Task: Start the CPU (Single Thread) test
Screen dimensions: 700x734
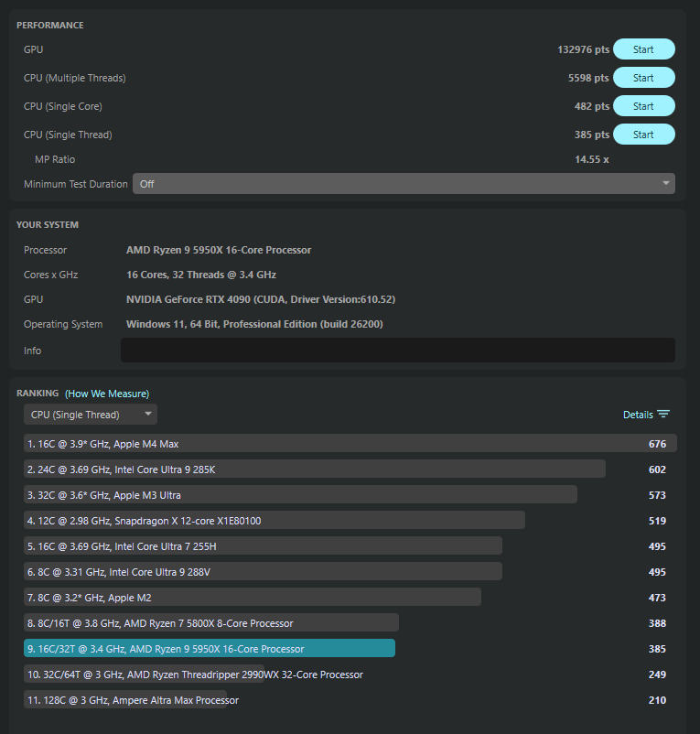Action: click(x=644, y=135)
